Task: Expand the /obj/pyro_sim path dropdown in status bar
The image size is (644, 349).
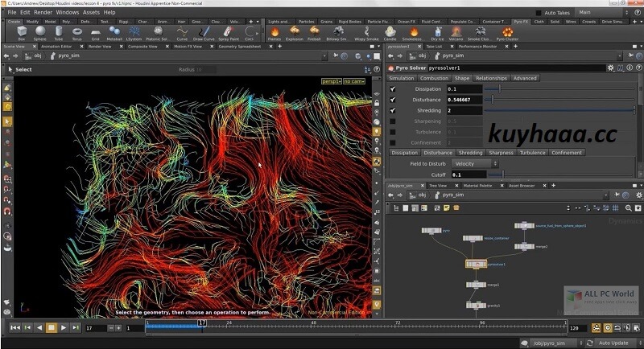Action: [x=580, y=343]
